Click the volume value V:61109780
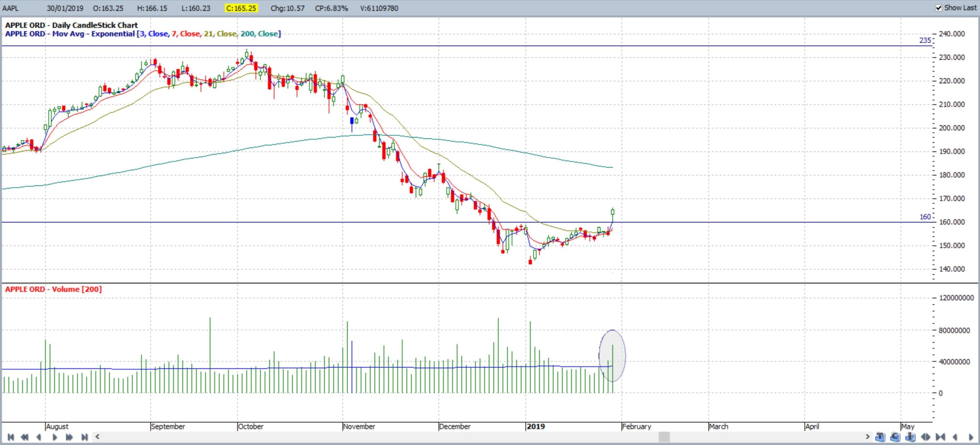This screenshot has height=445, width=980. [x=379, y=8]
